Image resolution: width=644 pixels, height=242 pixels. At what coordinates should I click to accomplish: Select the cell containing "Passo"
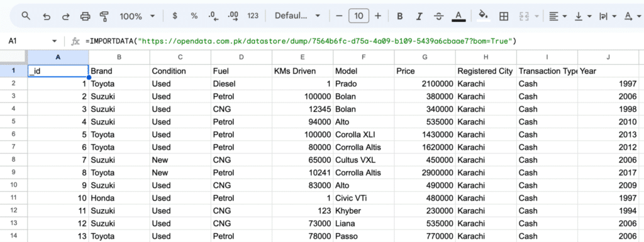click(x=364, y=236)
